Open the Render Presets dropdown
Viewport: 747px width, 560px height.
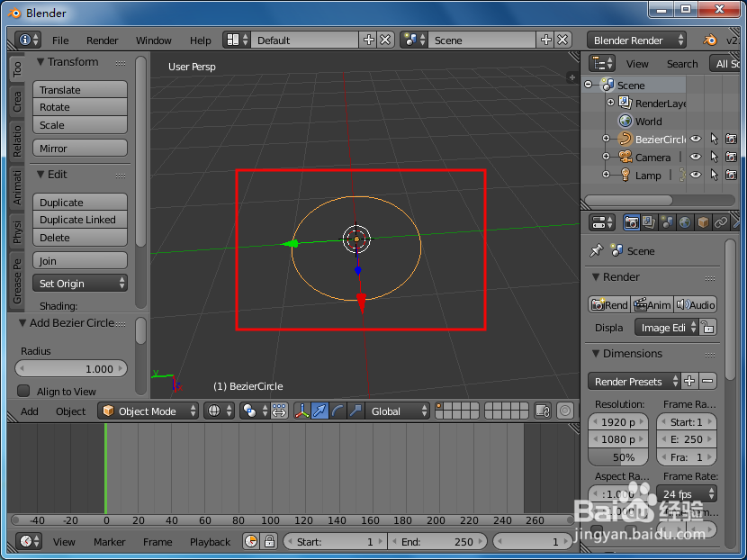coord(634,381)
